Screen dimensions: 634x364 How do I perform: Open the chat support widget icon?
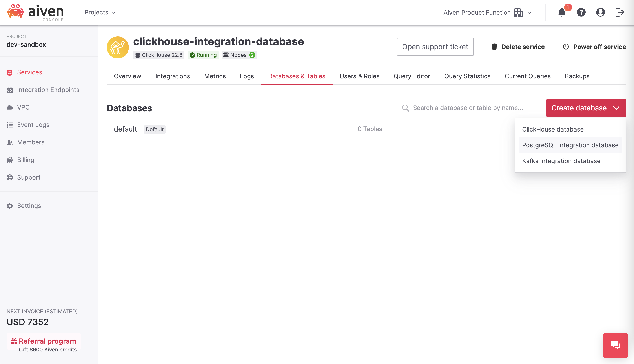[616, 346]
